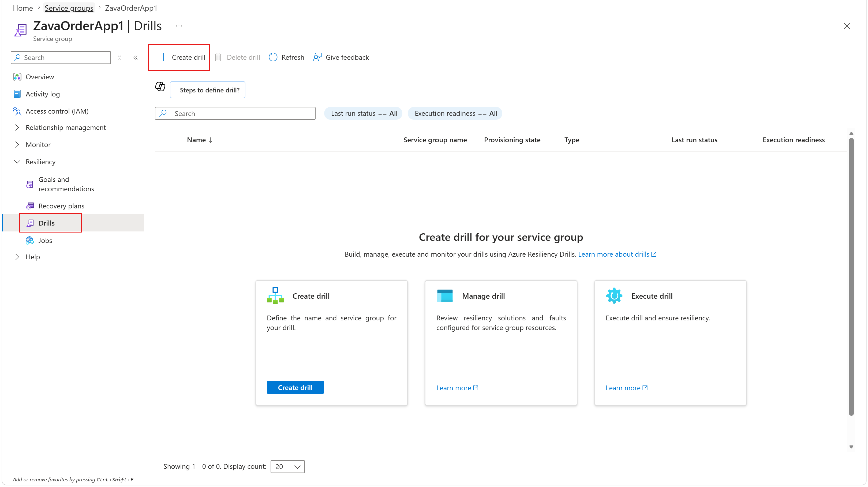Sort by Type column header

click(572, 140)
